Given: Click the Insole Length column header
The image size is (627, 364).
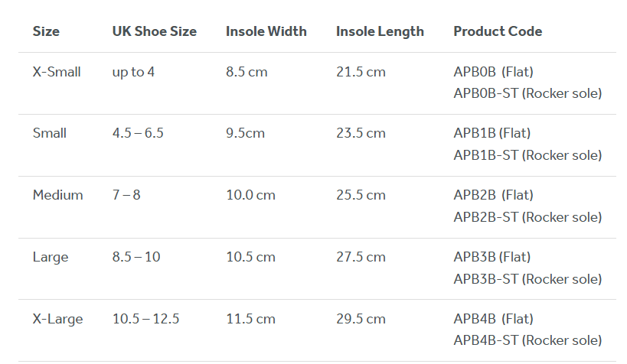Looking at the screenshot, I should pyautogui.click(x=379, y=31).
